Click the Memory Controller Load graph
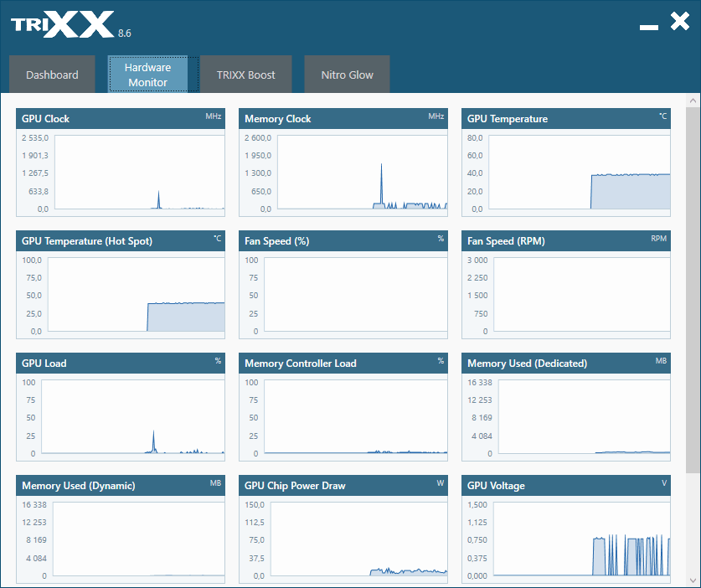This screenshot has width=701, height=588. [356, 417]
